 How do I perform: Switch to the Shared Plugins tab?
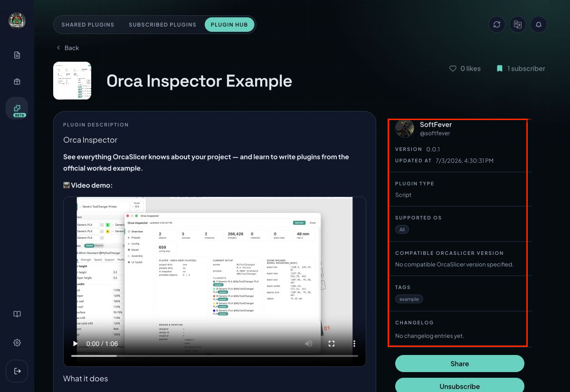coord(88,25)
